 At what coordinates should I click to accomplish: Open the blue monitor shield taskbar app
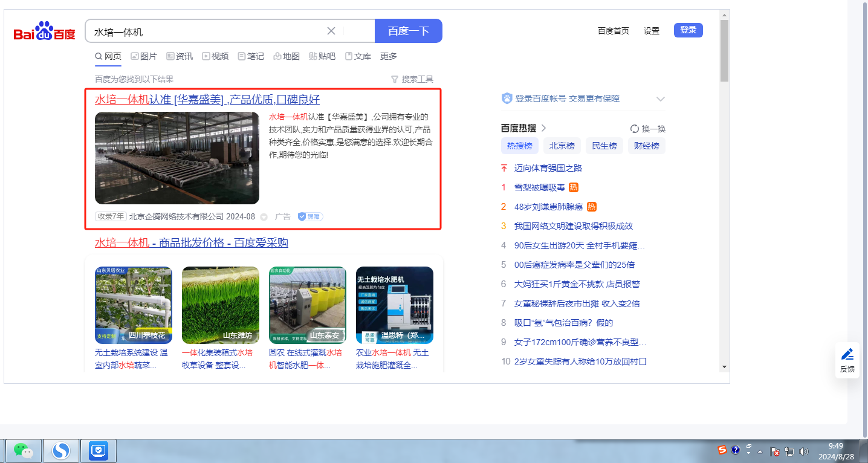point(99,450)
